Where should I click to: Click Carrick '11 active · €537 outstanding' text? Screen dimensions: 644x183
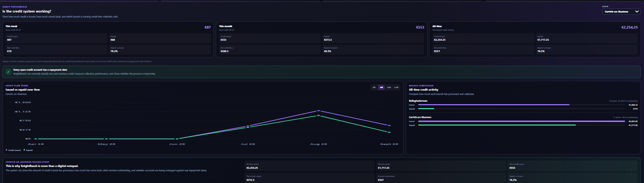(x=625, y=117)
